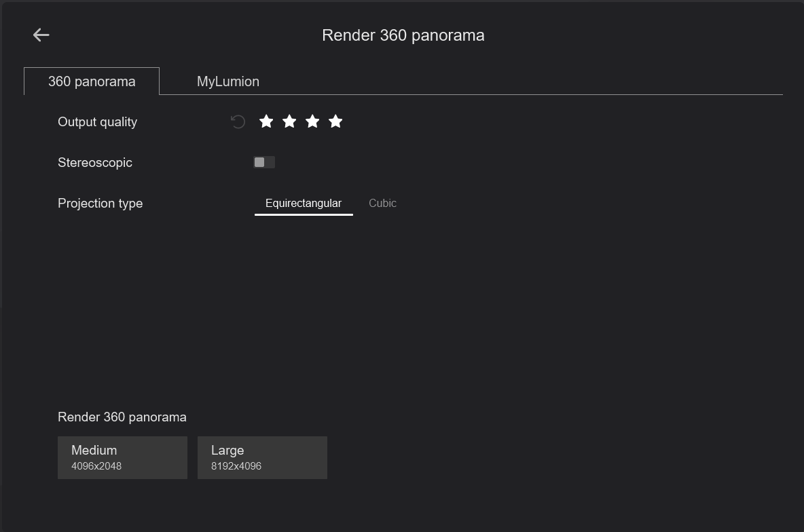804x532 pixels.
Task: Click the back arrow icon
Action: 41,35
